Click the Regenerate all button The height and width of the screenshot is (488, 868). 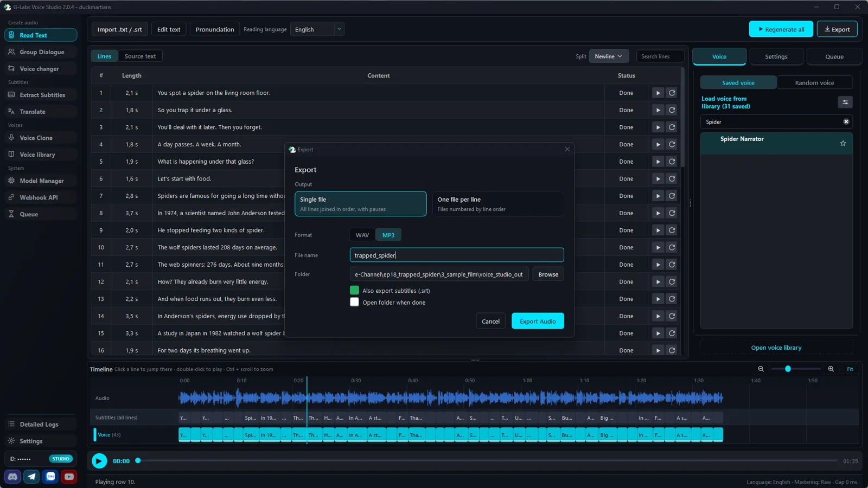point(781,29)
